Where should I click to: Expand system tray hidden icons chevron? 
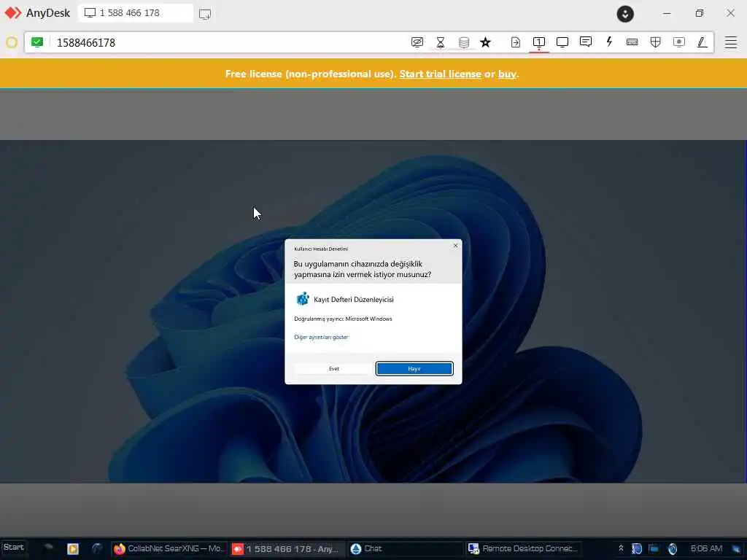[621, 548]
